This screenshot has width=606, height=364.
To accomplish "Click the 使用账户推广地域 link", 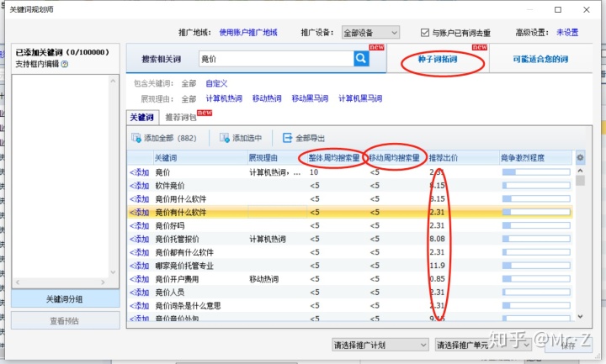I will coord(248,33).
